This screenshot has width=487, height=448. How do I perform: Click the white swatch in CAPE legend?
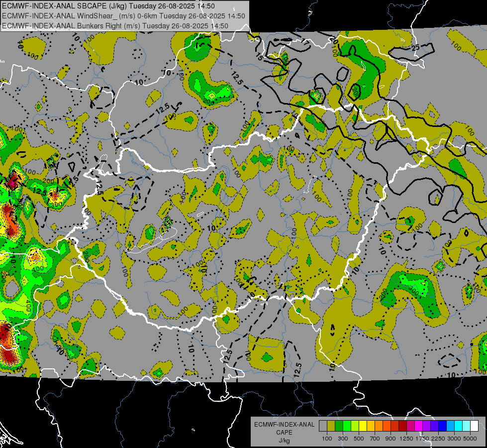(x=474, y=426)
